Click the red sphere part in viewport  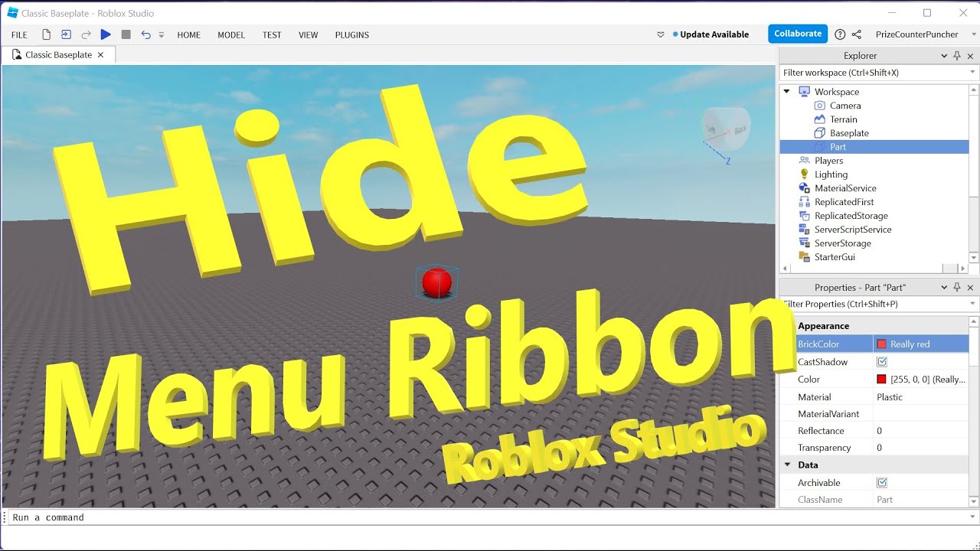click(436, 283)
